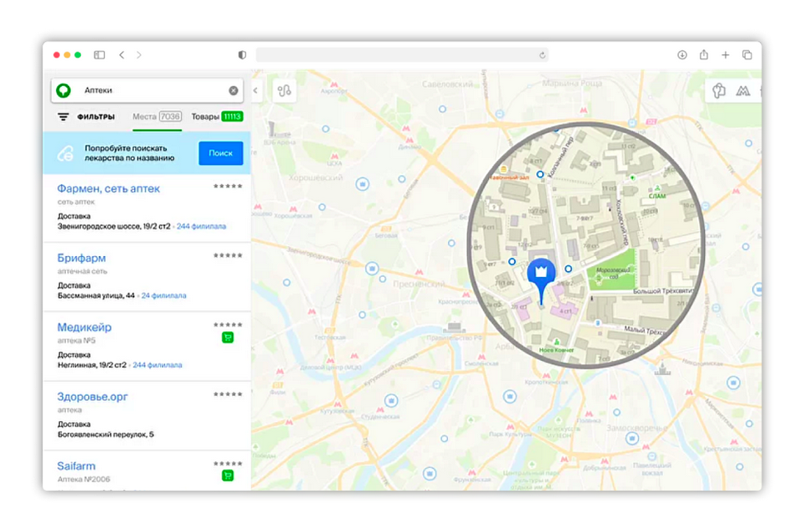799x532 pixels.
Task: Click the 2GIS green logo in search box
Action: tap(63, 90)
